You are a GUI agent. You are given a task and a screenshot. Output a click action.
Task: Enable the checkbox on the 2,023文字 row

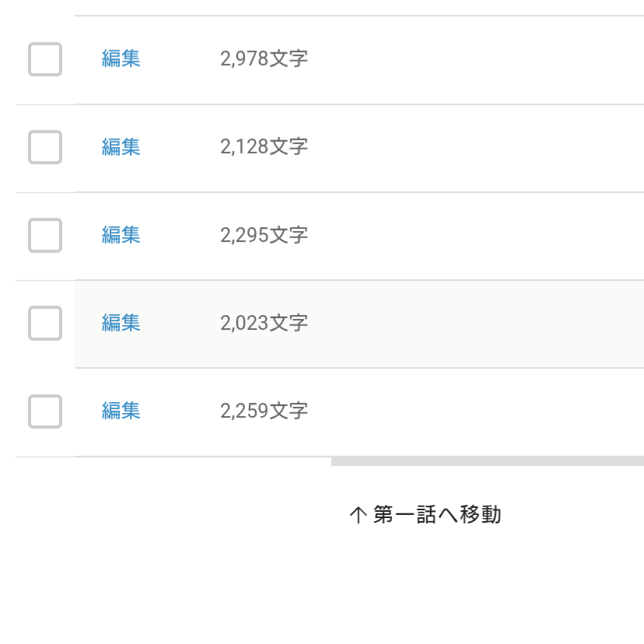tap(45, 323)
